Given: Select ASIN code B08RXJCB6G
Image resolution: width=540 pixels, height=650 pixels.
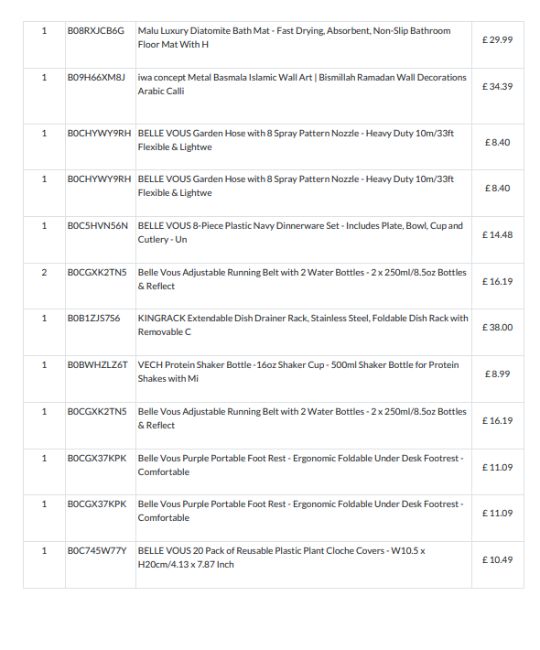Looking at the screenshot, I should coord(96,31).
